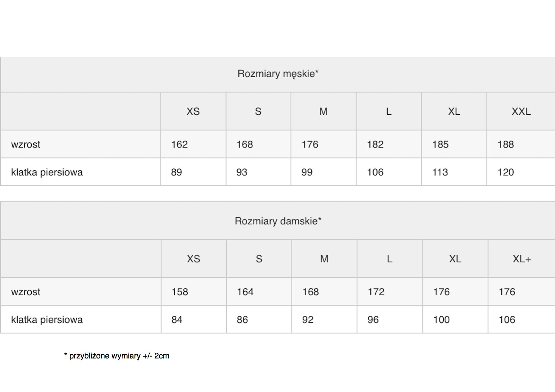
Task: Select women's height value 158
Action: pos(180,292)
